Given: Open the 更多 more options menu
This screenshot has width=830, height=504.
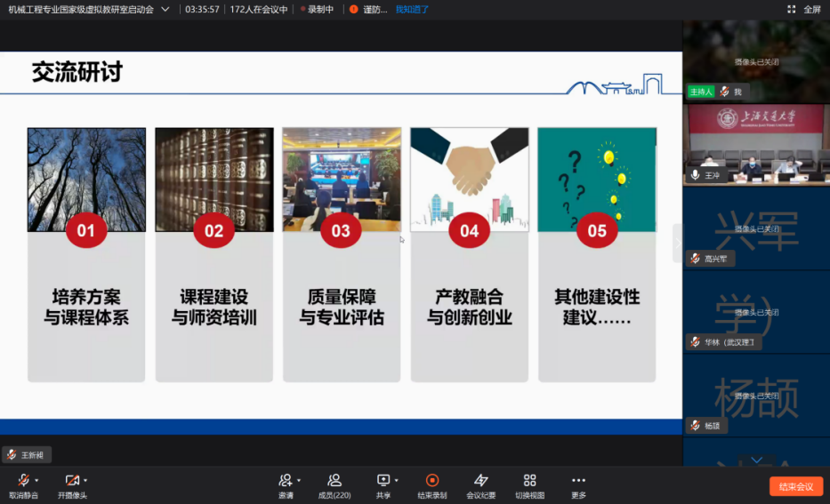Looking at the screenshot, I should pos(578,481).
